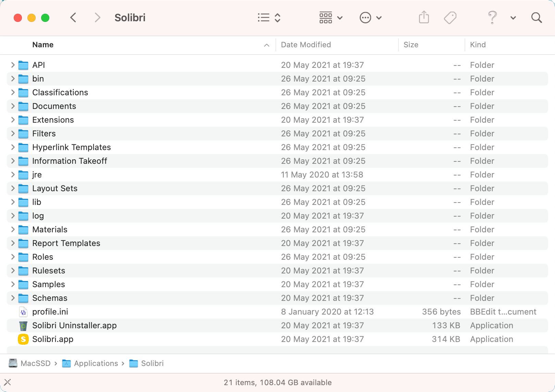Click Solibri in the path bar

point(152,363)
